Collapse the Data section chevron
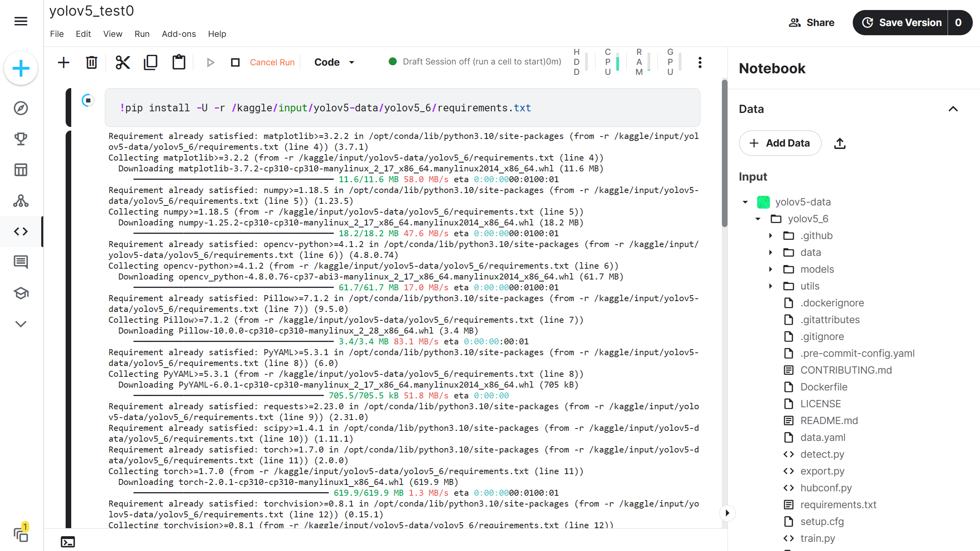Viewport: 980px width, 551px height. 954,109
